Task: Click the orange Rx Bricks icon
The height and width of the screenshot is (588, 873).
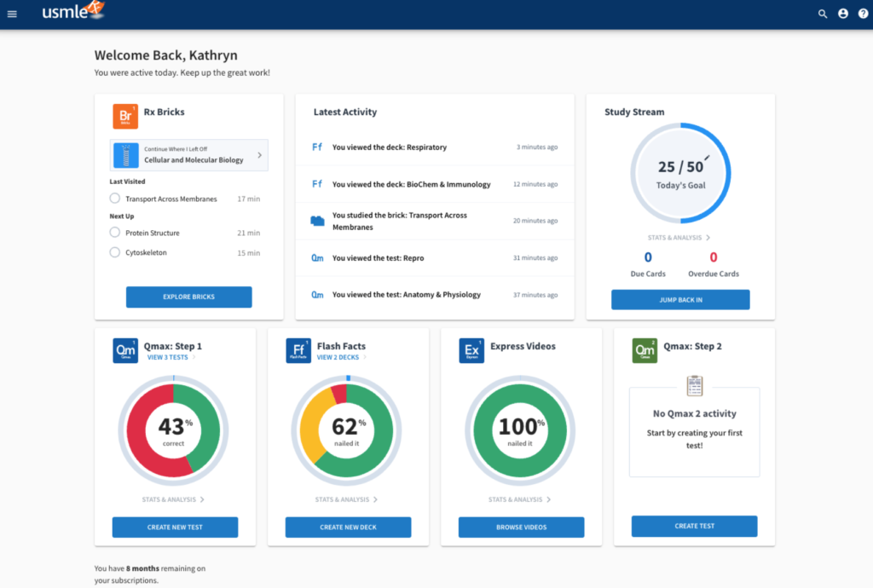Action: click(x=125, y=116)
